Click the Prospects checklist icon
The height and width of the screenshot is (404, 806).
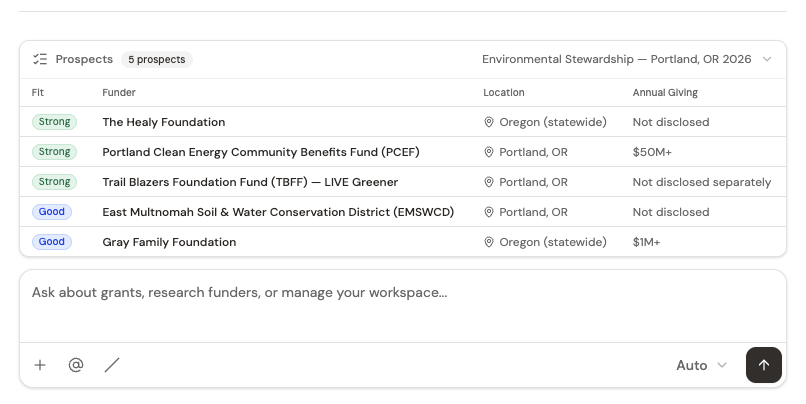click(40, 59)
